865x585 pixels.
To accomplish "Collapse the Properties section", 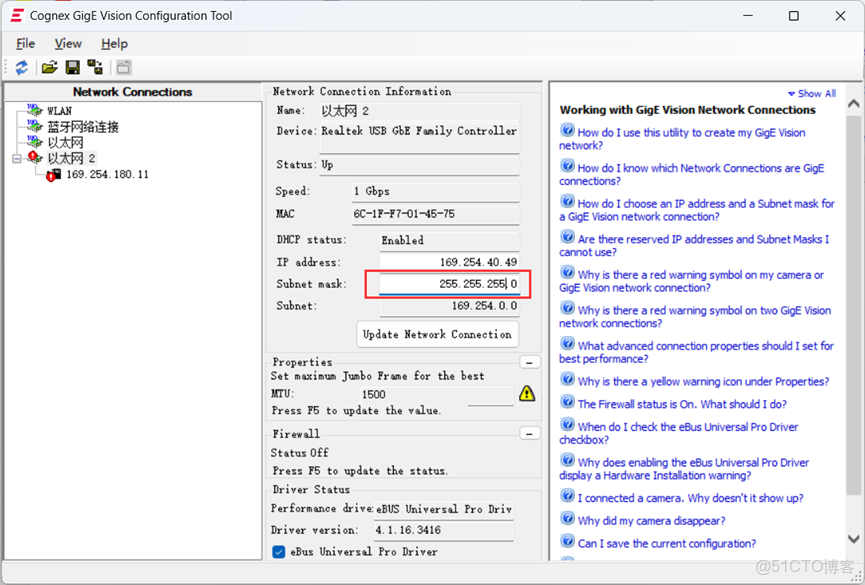I will 530,361.
